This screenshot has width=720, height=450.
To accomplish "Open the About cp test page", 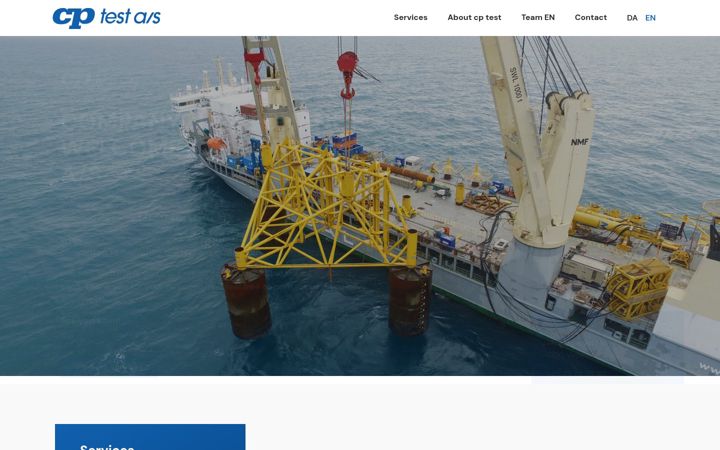I will point(474,17).
